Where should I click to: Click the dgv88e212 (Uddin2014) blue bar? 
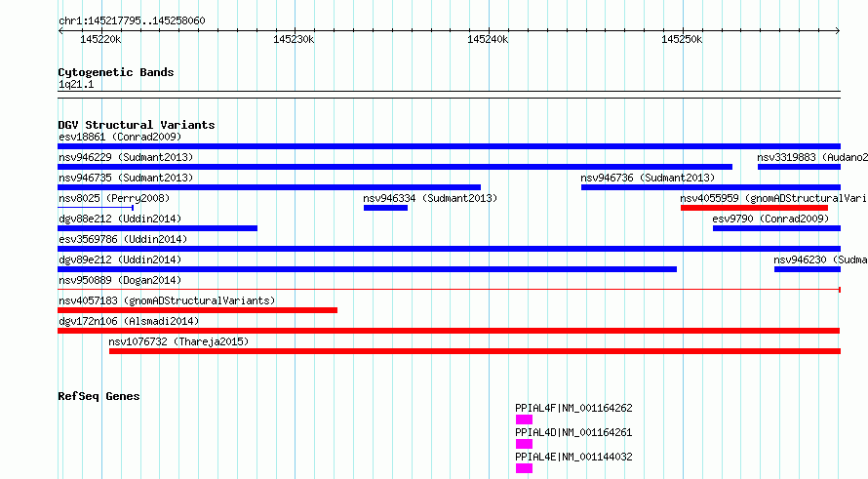tap(157, 228)
